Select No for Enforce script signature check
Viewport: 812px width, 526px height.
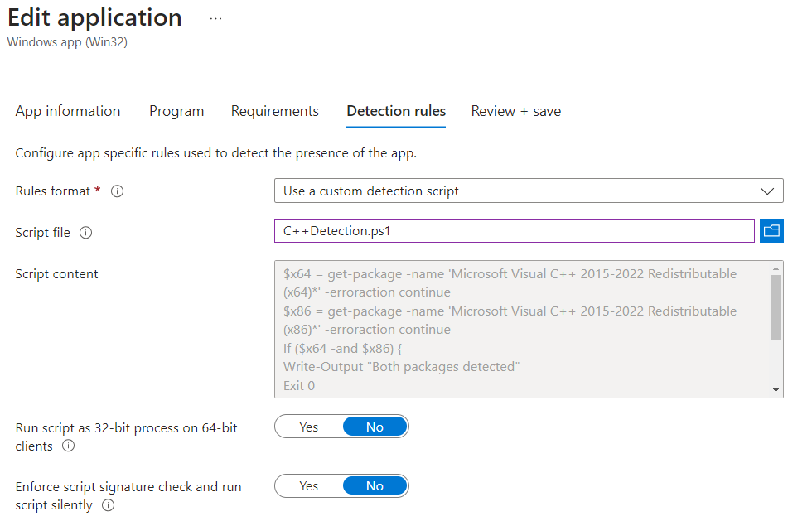point(375,486)
